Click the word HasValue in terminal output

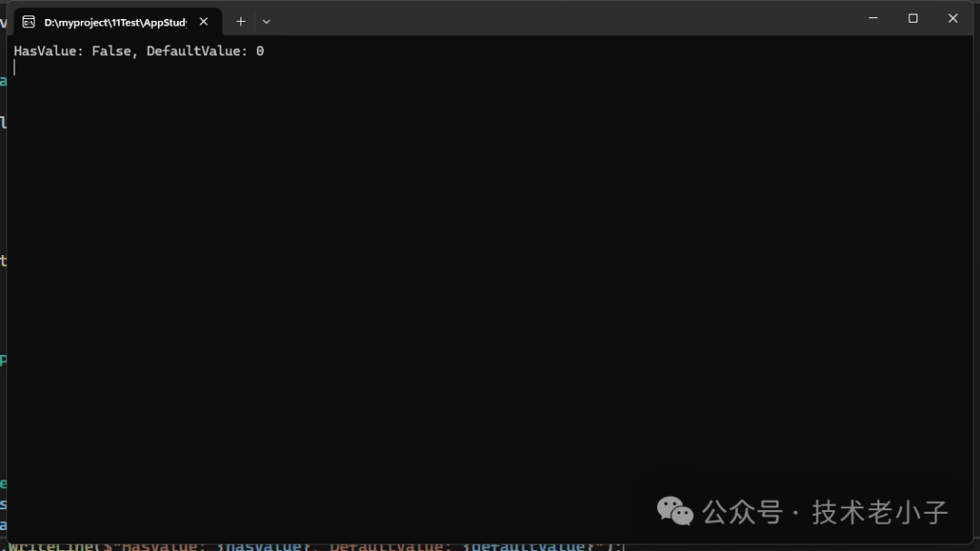(45, 52)
